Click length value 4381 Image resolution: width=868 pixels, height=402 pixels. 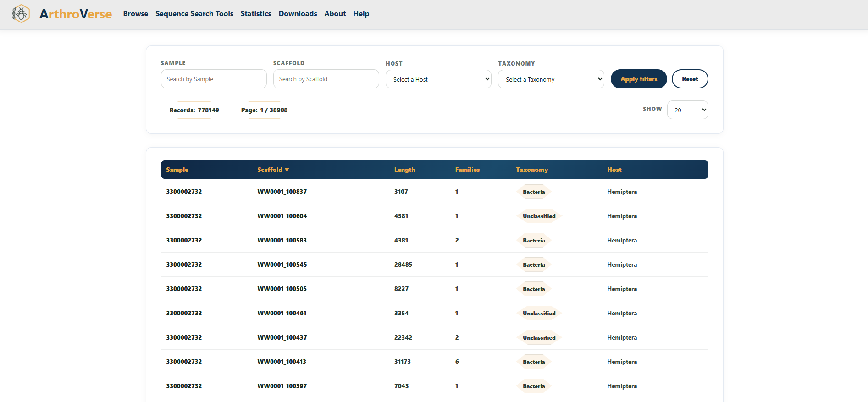click(x=401, y=240)
